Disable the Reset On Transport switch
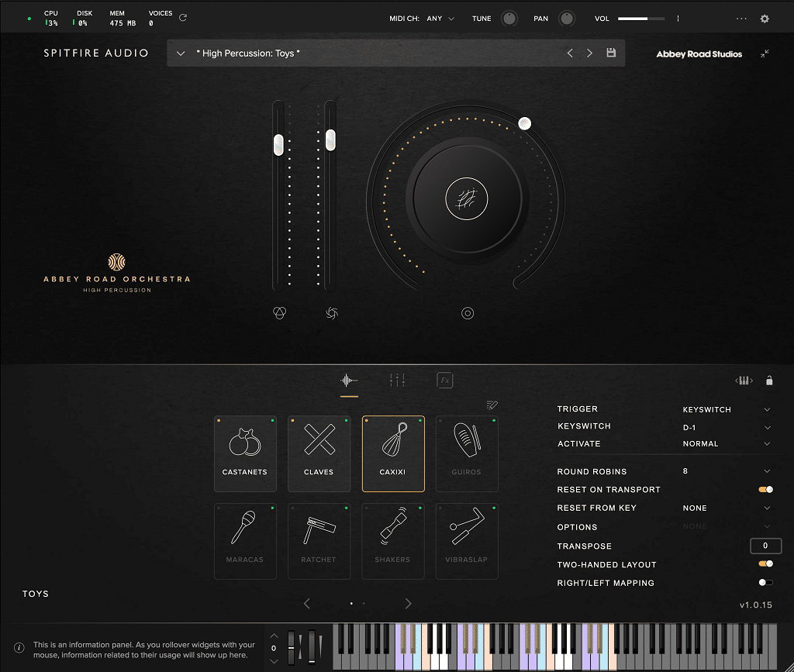794x672 pixels. pos(765,489)
